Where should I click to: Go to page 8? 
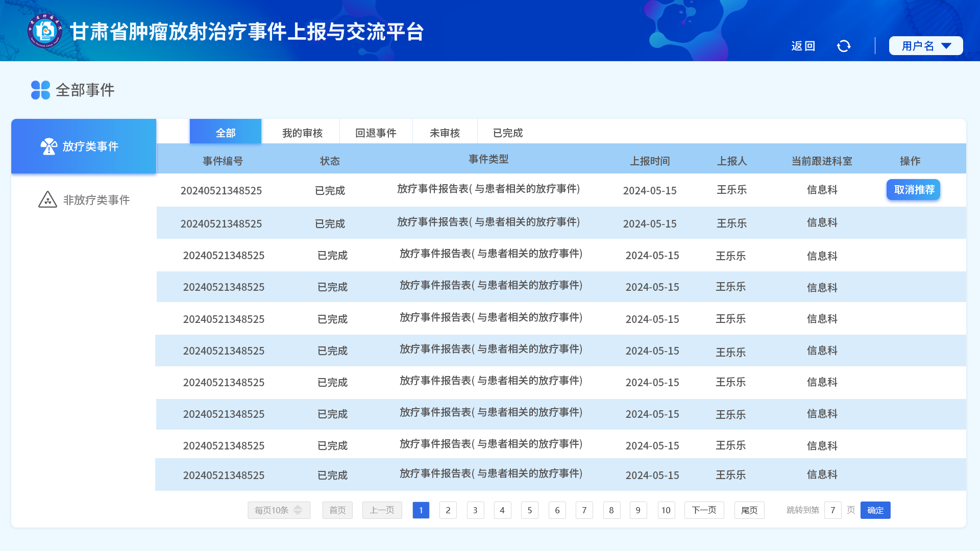[611, 510]
